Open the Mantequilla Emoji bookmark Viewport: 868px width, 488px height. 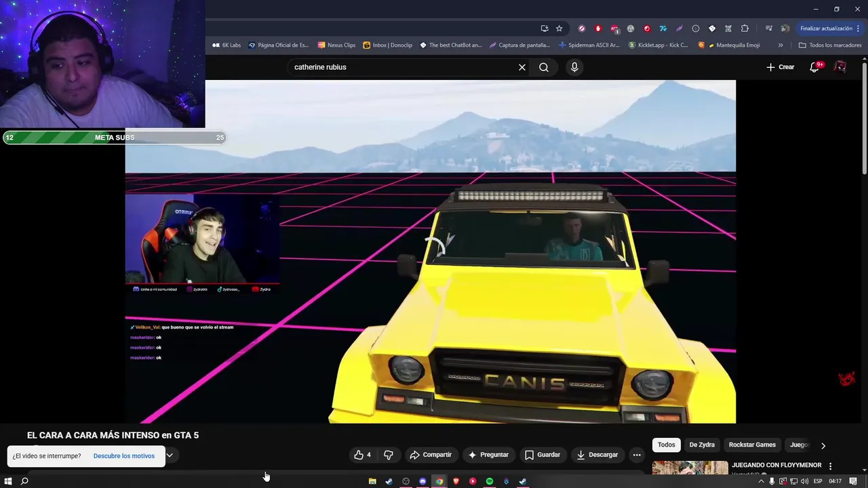729,45
